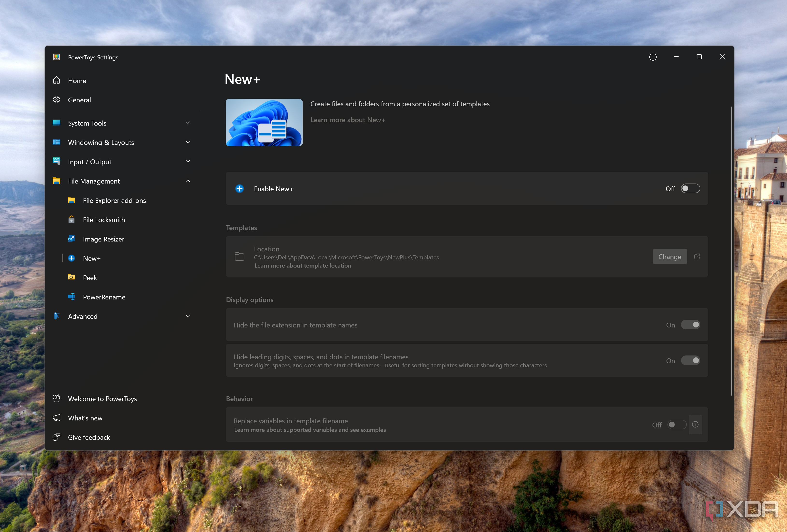Click the Image Resizer icon
This screenshot has height=532, width=787.
point(71,239)
